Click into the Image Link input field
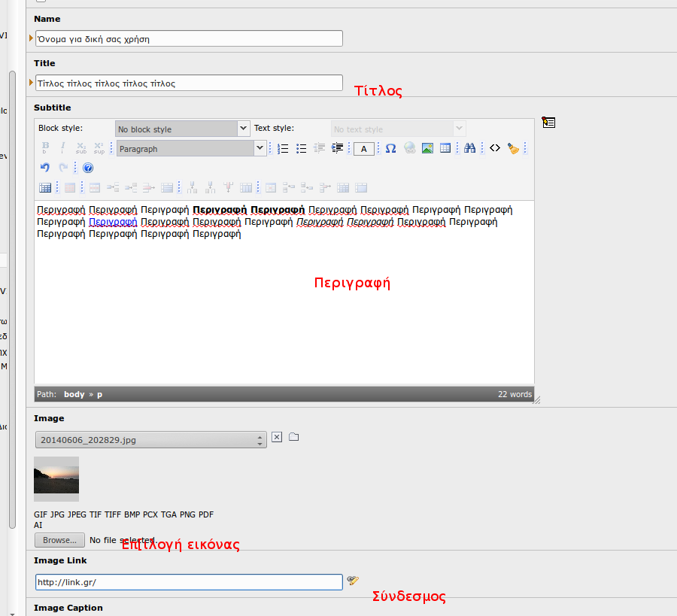 189,582
